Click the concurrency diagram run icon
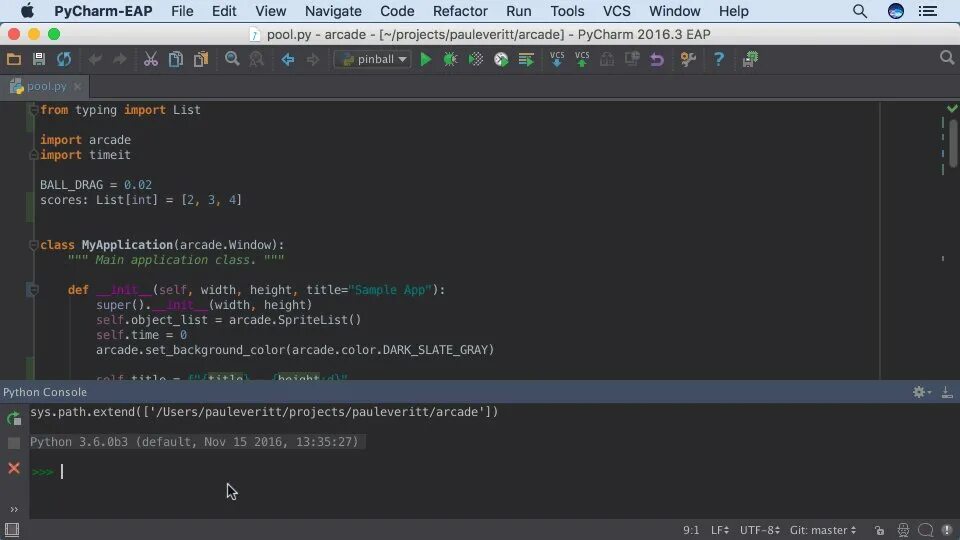Screen dimensions: 960x540 [526, 59]
